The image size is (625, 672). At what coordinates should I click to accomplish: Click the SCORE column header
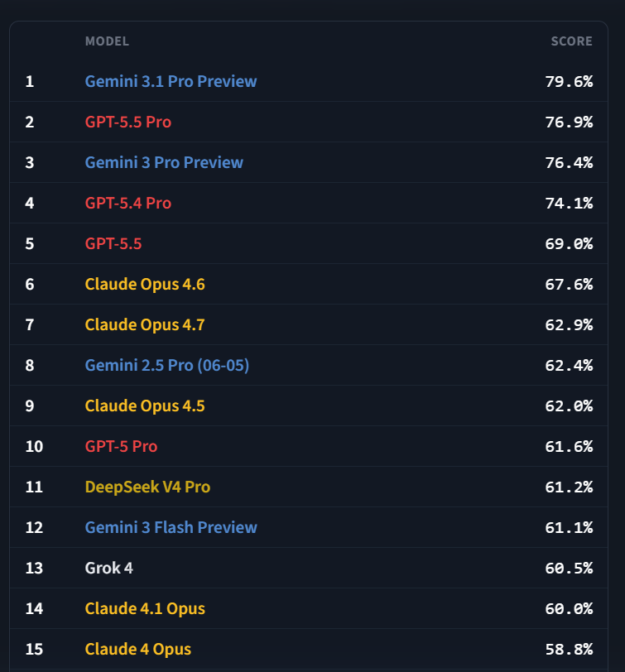(x=571, y=41)
